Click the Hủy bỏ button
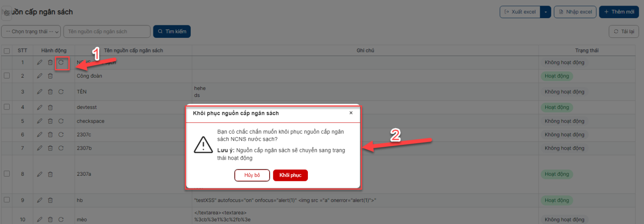The height and width of the screenshot is (224, 644). (252, 175)
